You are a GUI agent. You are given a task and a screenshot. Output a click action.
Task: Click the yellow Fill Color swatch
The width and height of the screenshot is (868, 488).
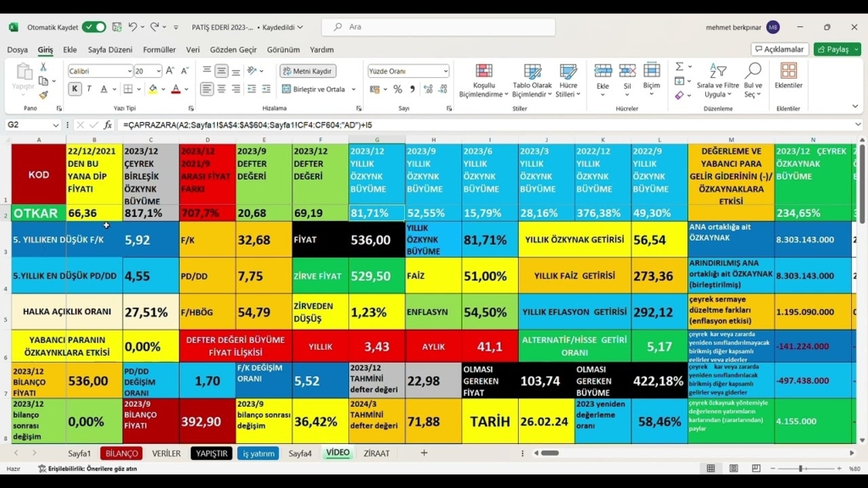pyautogui.click(x=153, y=89)
